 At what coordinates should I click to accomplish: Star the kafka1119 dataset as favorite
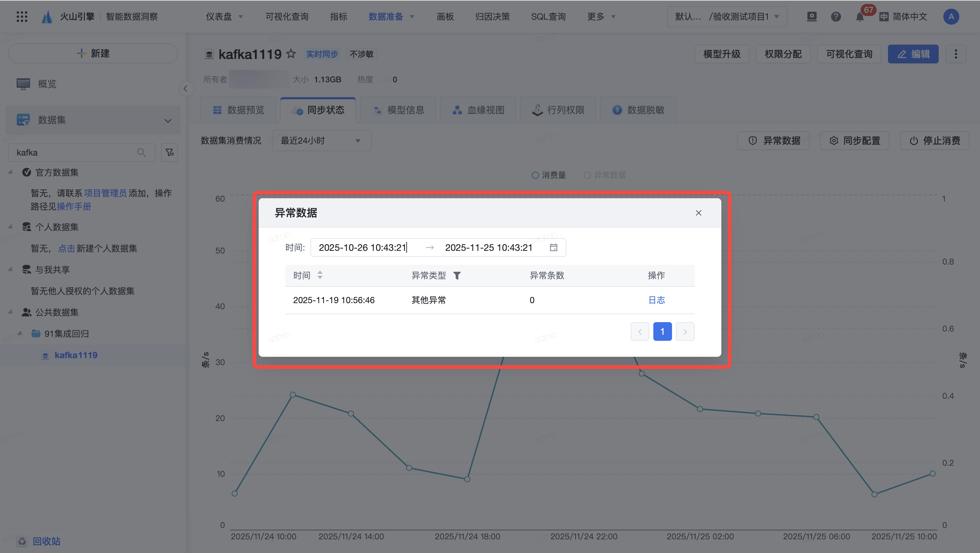(x=291, y=54)
